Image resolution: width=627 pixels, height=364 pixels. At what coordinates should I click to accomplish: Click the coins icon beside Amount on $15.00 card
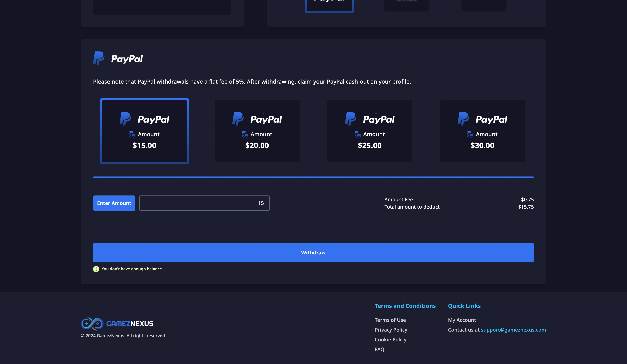(x=132, y=134)
